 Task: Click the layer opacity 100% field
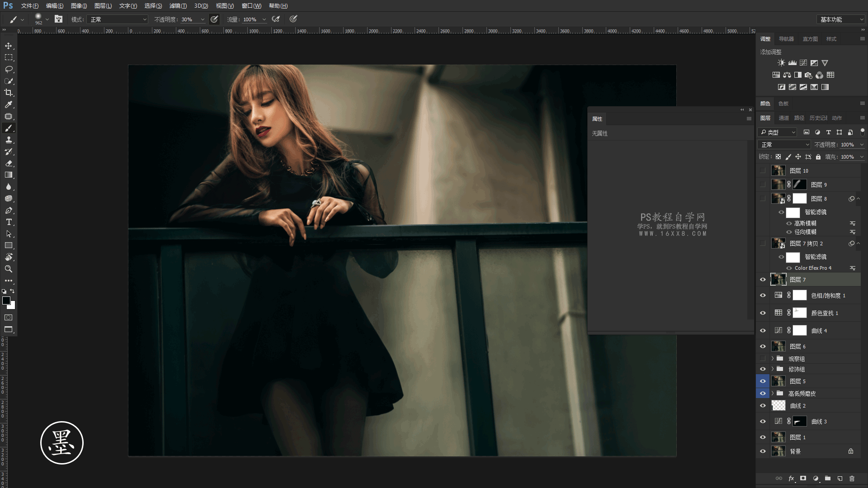coord(848,145)
